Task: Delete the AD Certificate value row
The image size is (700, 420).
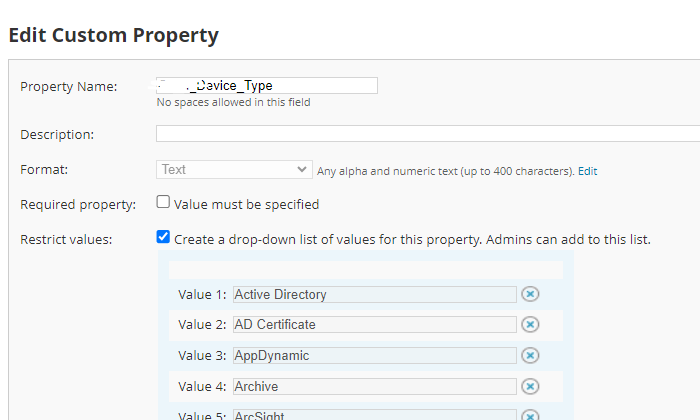Action: 530,324
